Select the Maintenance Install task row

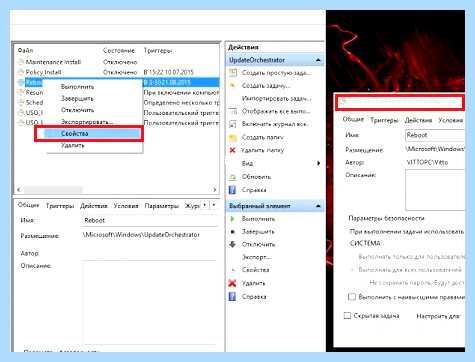tap(118, 62)
